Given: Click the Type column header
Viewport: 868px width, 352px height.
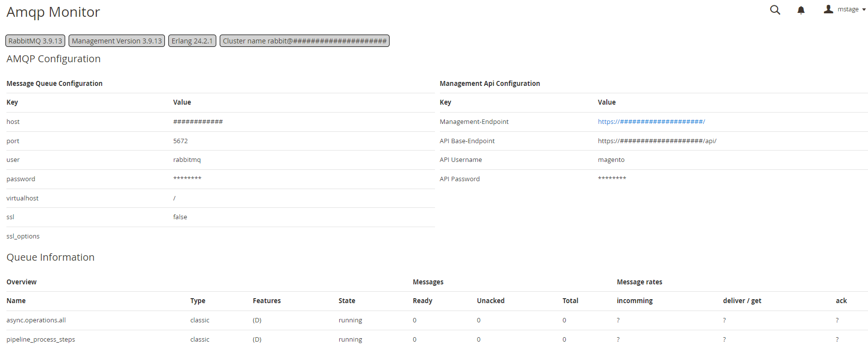Looking at the screenshot, I should [197, 301].
